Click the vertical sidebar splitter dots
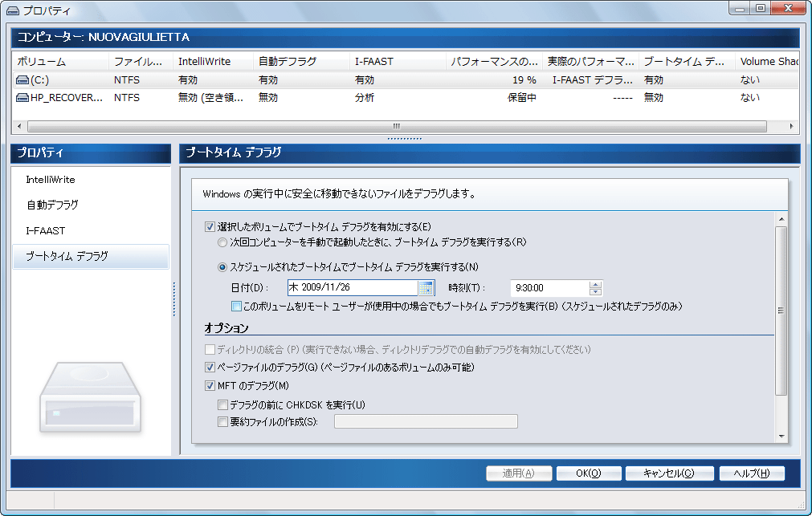 click(174, 299)
